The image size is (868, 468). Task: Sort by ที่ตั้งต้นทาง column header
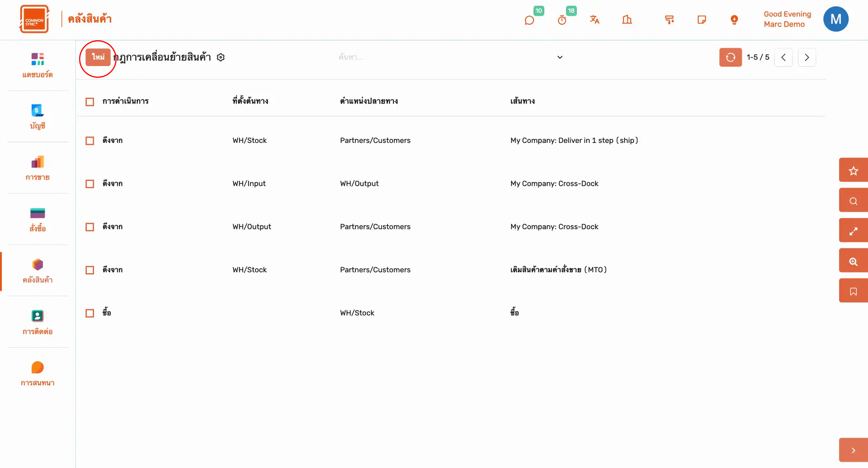(250, 101)
